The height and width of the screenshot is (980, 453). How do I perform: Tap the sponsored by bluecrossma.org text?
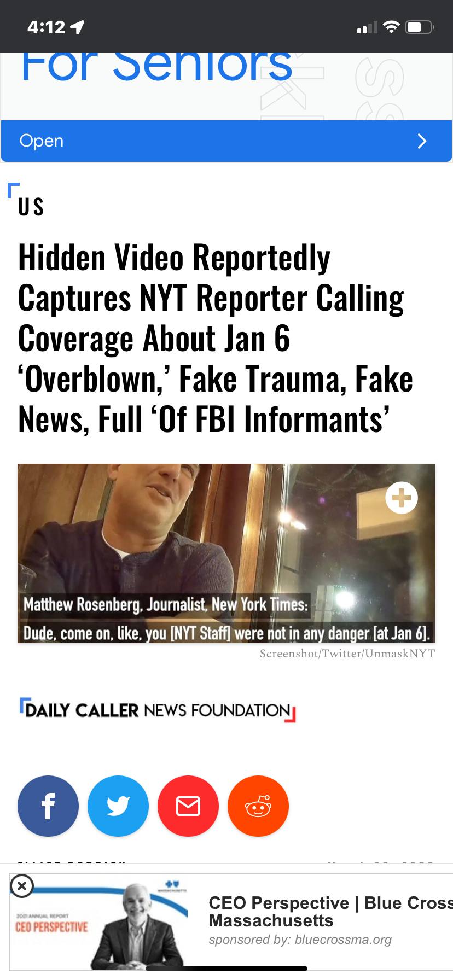[300, 940]
